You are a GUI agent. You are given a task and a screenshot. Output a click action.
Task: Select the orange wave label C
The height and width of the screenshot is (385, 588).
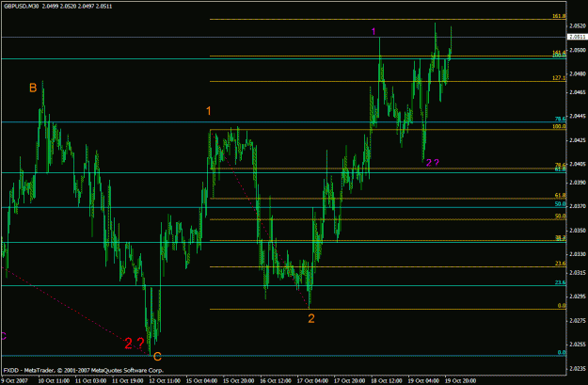coord(157,357)
